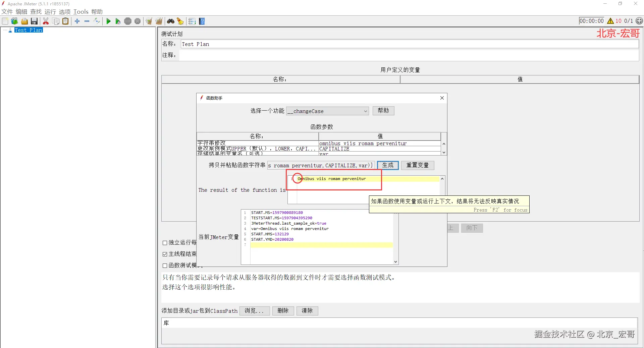Screen dimensions: 644x348
Task: Close the 函数助手 dialog with X
Action: click(442, 98)
